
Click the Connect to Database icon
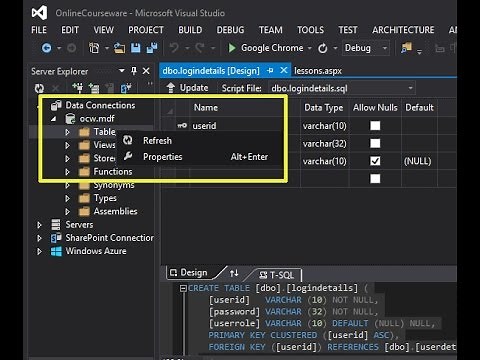click(78, 88)
